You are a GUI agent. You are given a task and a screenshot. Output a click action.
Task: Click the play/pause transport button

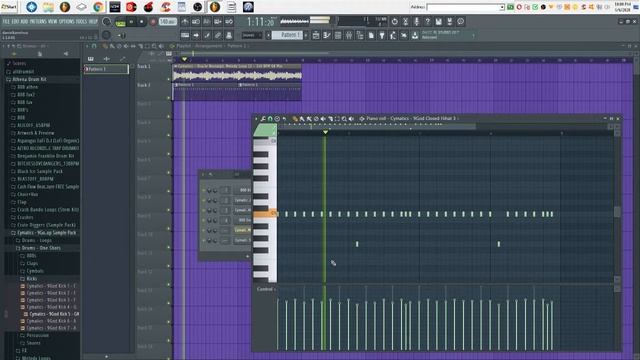point(131,22)
